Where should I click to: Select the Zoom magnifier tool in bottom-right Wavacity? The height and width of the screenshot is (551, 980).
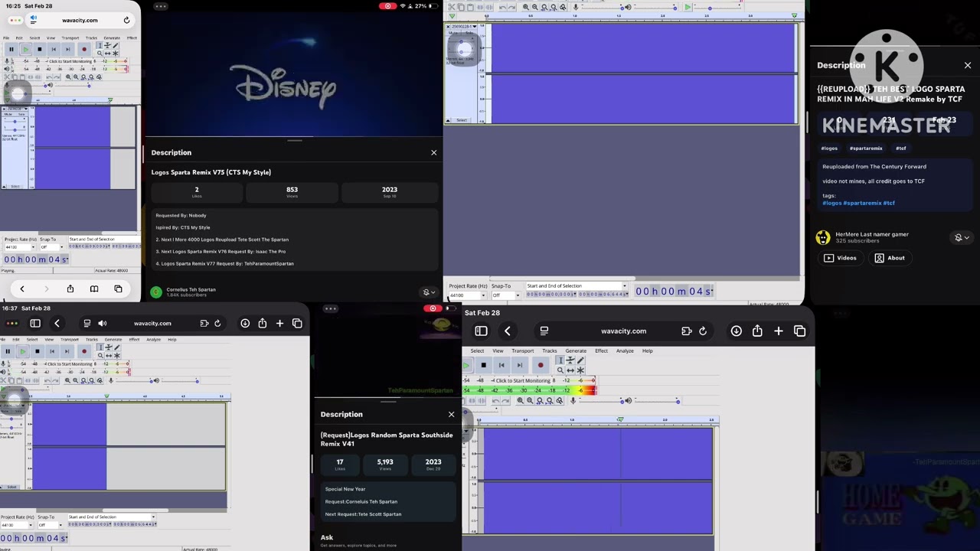pyautogui.click(x=560, y=370)
